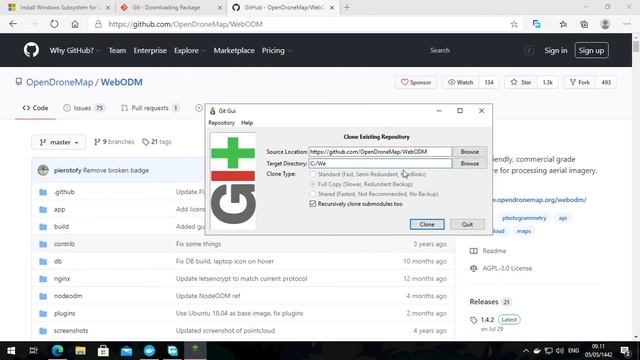Open the browser profile avatar icon
This screenshot has height=360, width=640.
coord(605,24)
